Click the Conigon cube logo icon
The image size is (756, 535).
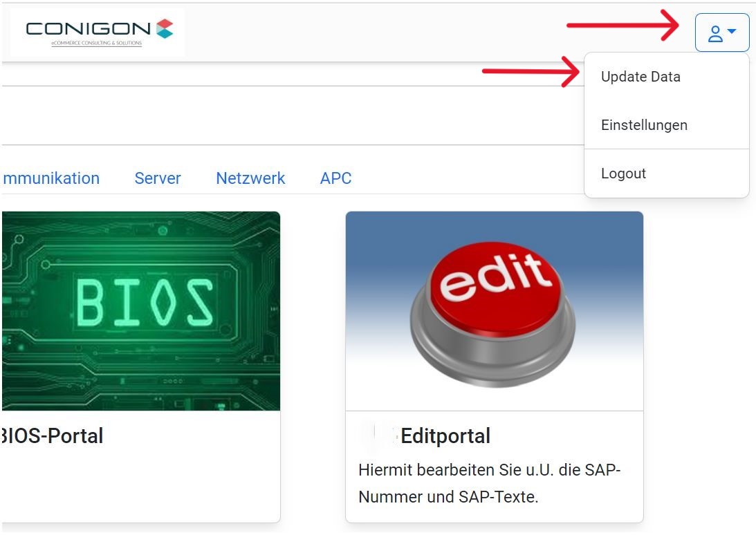(x=165, y=28)
